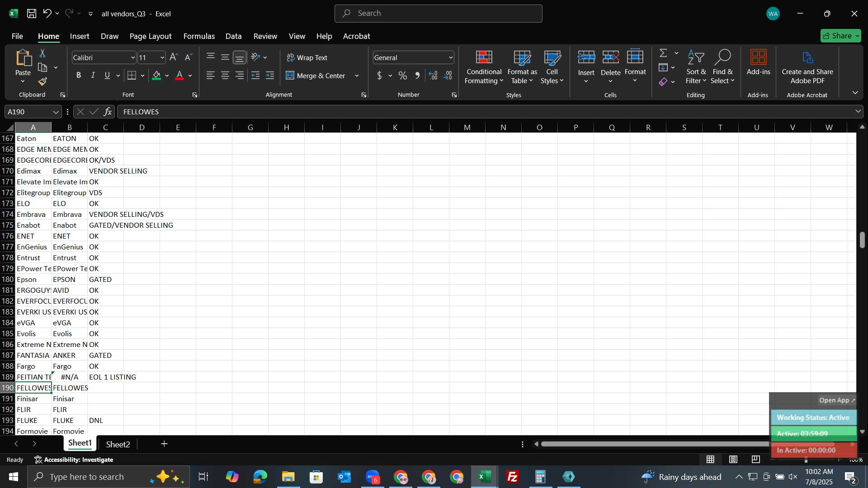The height and width of the screenshot is (488, 868).
Task: Open the font size dropdown
Action: click(162, 58)
